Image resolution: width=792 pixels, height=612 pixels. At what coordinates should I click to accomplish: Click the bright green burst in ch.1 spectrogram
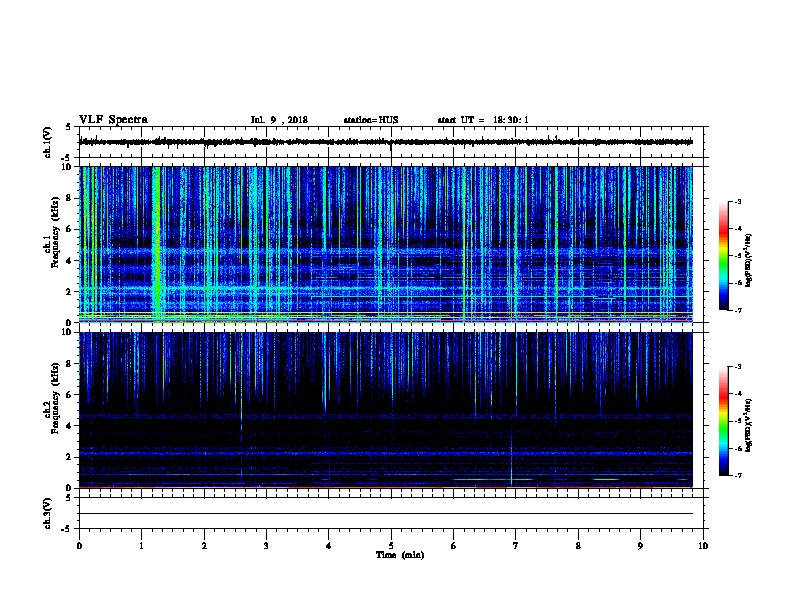coord(157,244)
